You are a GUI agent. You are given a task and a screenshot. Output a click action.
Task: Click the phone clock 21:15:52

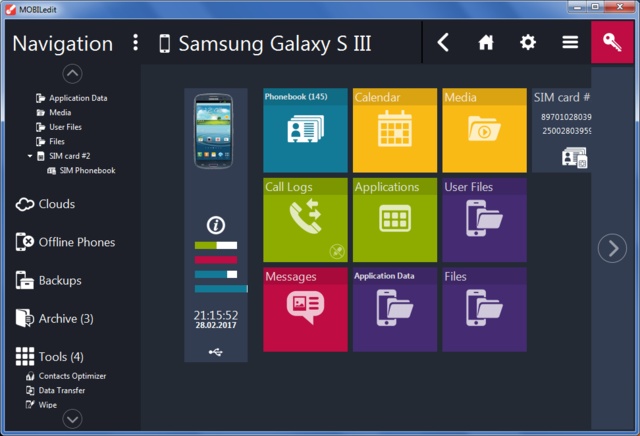click(x=216, y=315)
